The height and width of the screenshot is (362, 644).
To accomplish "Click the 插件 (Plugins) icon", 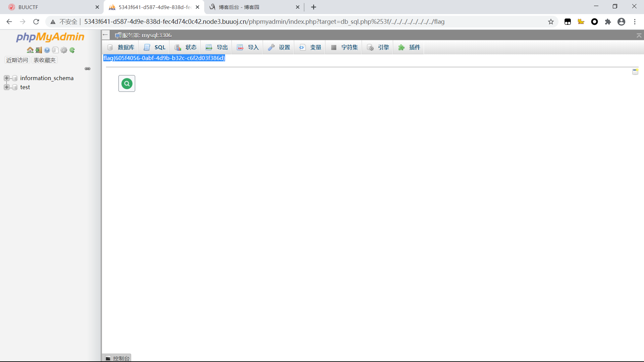I will [x=401, y=47].
